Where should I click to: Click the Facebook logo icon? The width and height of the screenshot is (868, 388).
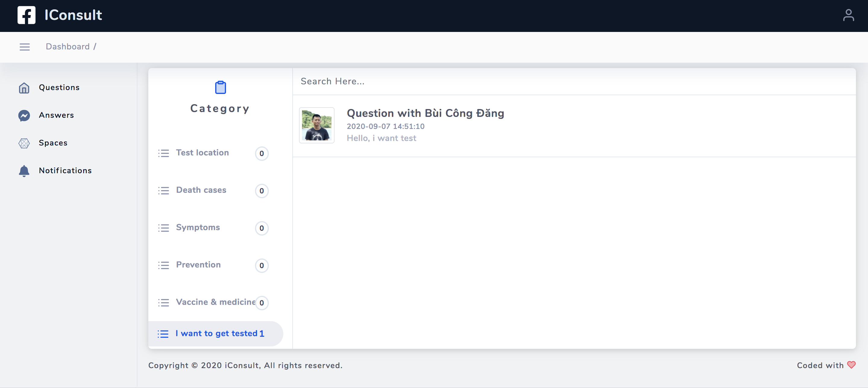coord(26,15)
